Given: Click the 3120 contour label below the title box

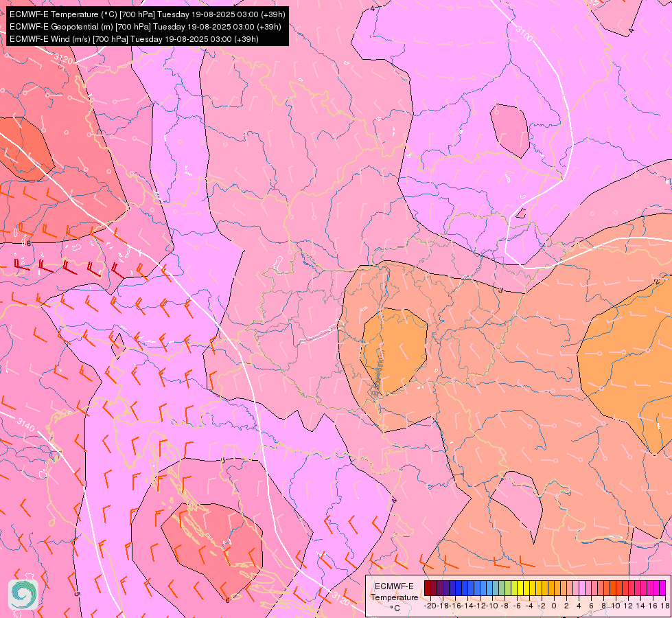Looking at the screenshot, I should pos(63,58).
